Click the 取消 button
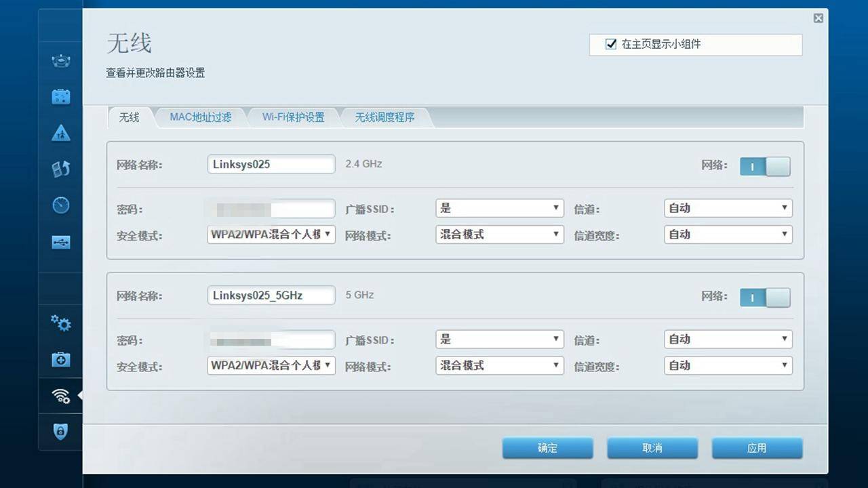Viewport: 868px width, 488px height. point(652,447)
